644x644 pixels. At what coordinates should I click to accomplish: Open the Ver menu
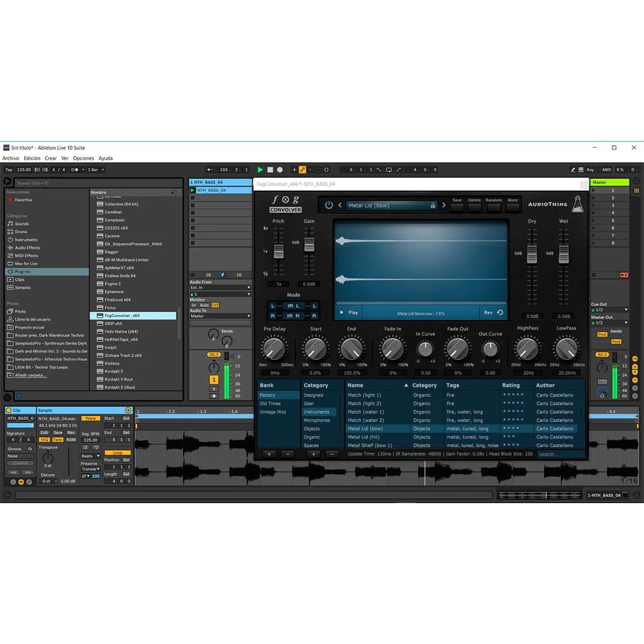pyautogui.click(x=65, y=158)
